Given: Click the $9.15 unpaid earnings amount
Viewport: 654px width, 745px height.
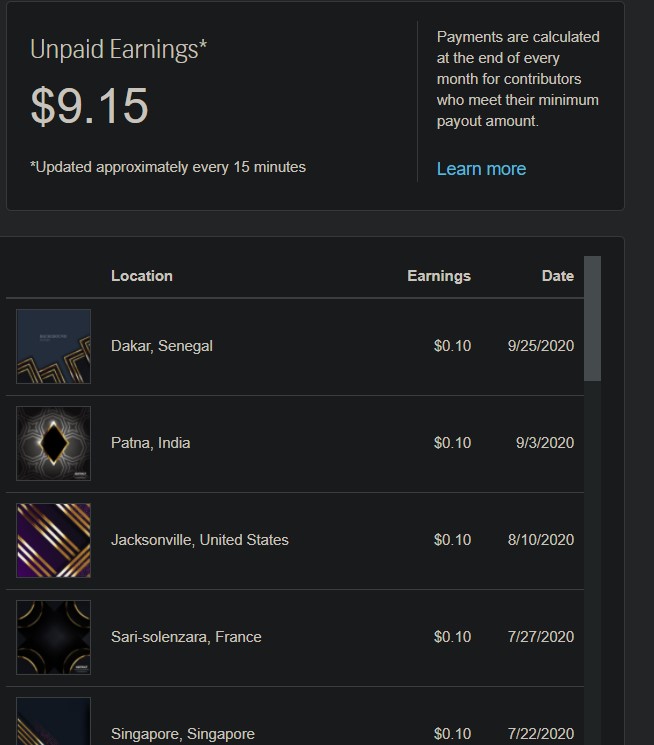Looking at the screenshot, I should (90, 107).
